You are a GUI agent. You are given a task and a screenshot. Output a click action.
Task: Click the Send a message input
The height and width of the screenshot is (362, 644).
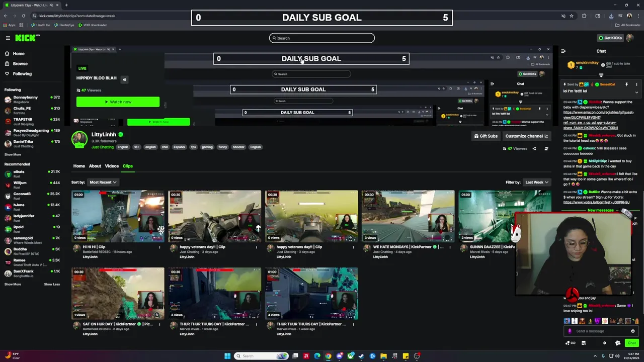[x=601, y=331]
